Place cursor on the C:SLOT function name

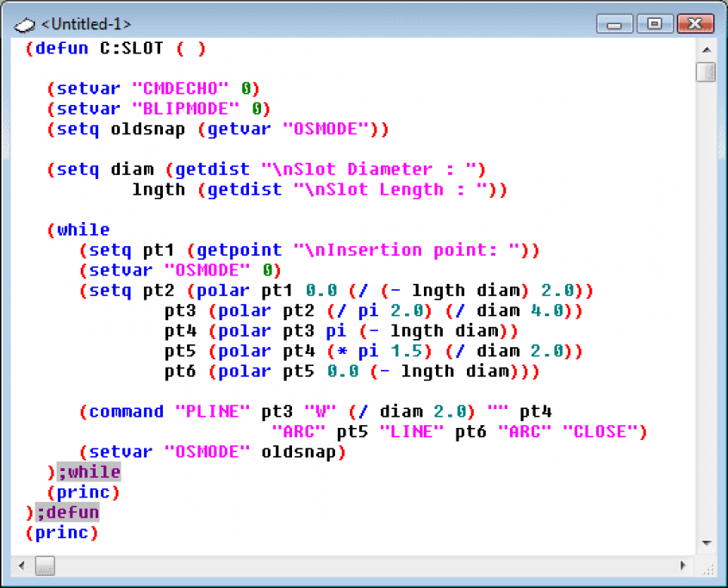click(x=132, y=48)
